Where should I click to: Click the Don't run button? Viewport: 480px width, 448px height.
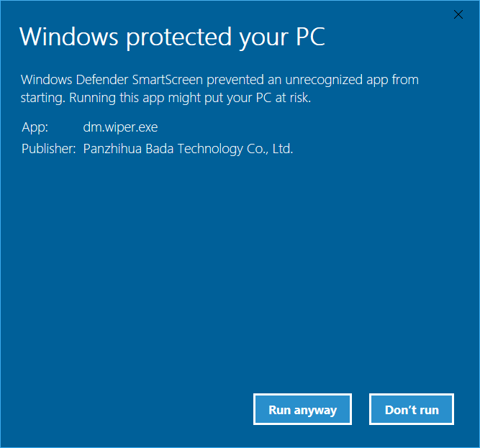[412, 409]
